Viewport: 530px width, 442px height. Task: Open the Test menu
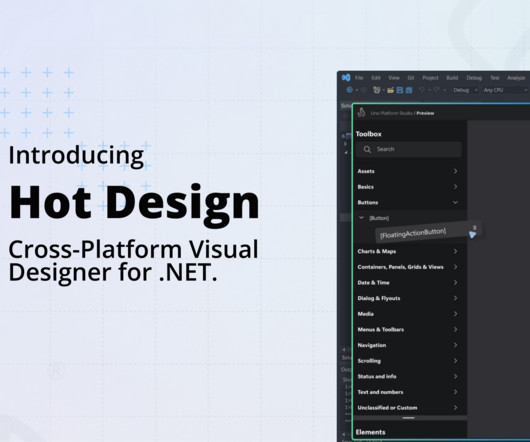tap(495, 78)
